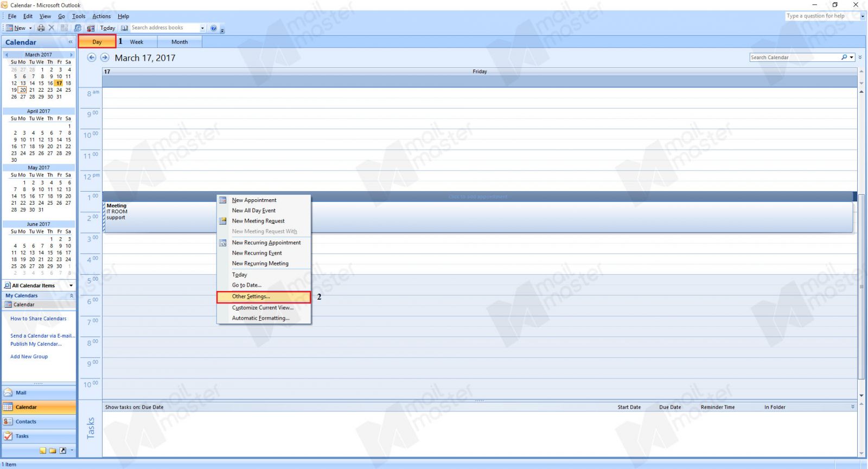This screenshot has height=469, width=868.
Task: Switch to the Day view tab
Action: [97, 42]
